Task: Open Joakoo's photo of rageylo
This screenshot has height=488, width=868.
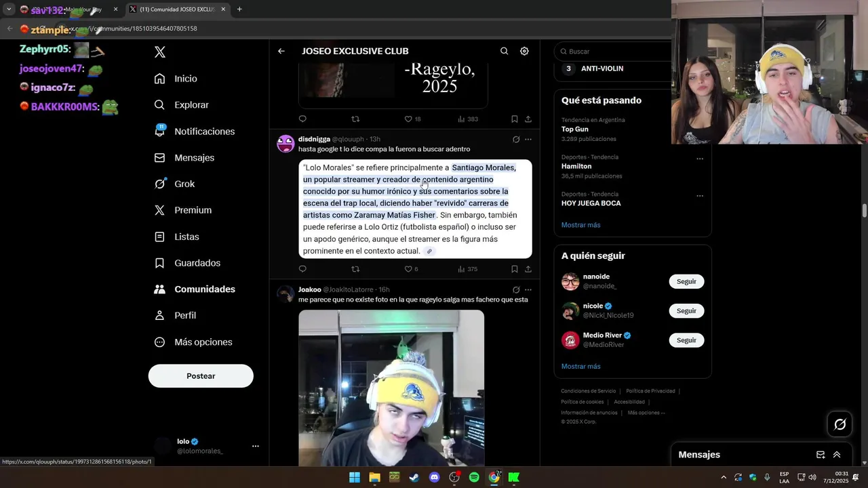Action: [x=391, y=388]
